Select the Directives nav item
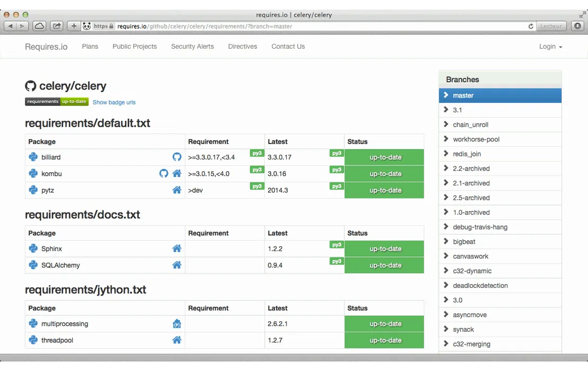The height and width of the screenshot is (371, 588). coord(243,47)
